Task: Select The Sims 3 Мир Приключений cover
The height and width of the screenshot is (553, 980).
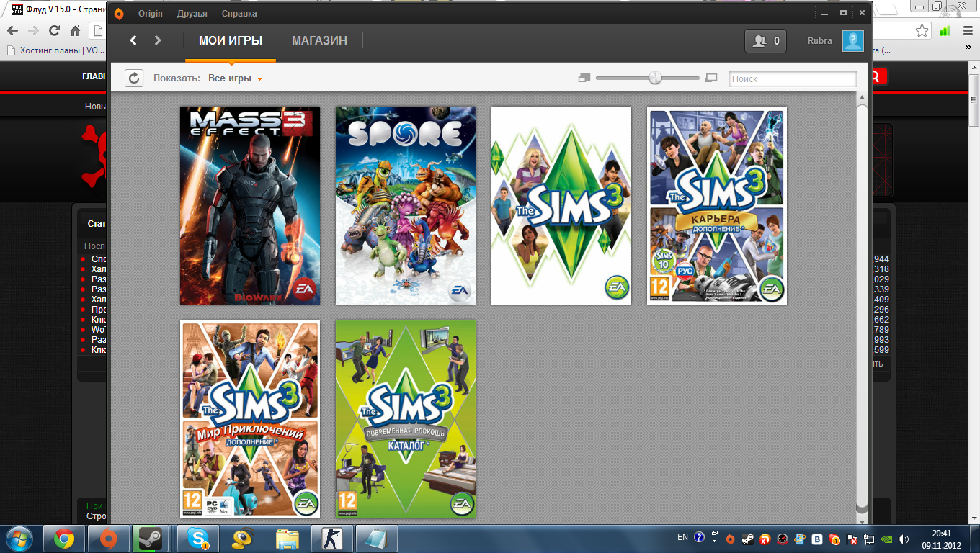Action: pos(250,419)
